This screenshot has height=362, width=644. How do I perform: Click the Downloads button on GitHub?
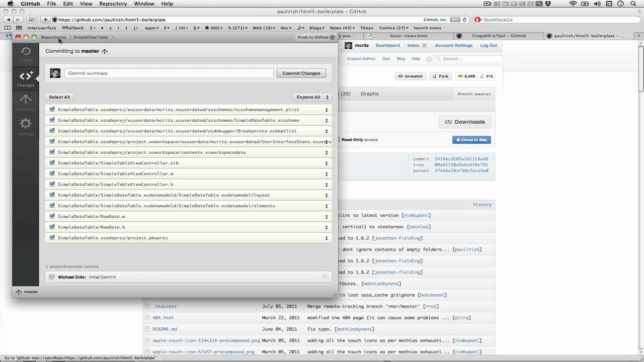click(x=465, y=122)
